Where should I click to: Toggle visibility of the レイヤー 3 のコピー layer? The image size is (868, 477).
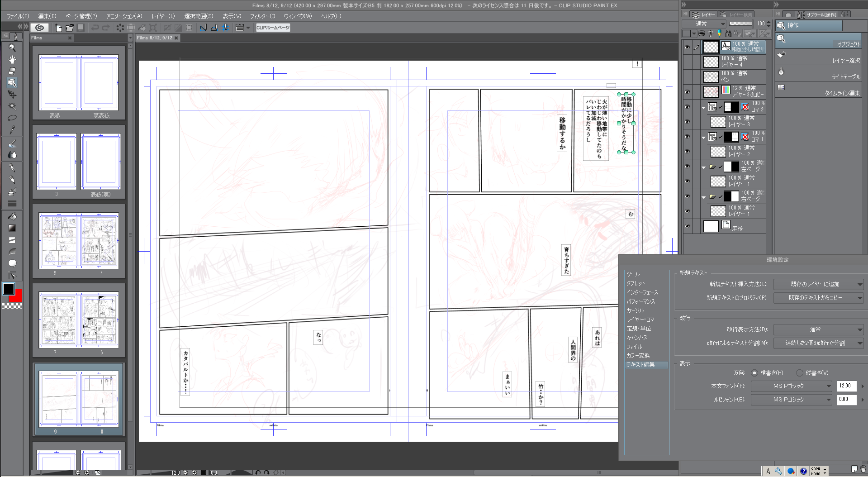(x=687, y=92)
